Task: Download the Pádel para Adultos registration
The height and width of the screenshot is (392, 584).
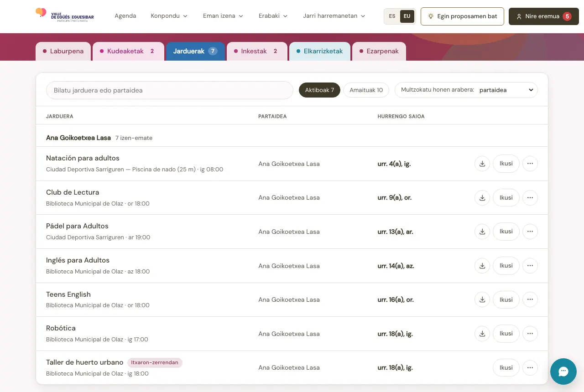Action: [482, 232]
